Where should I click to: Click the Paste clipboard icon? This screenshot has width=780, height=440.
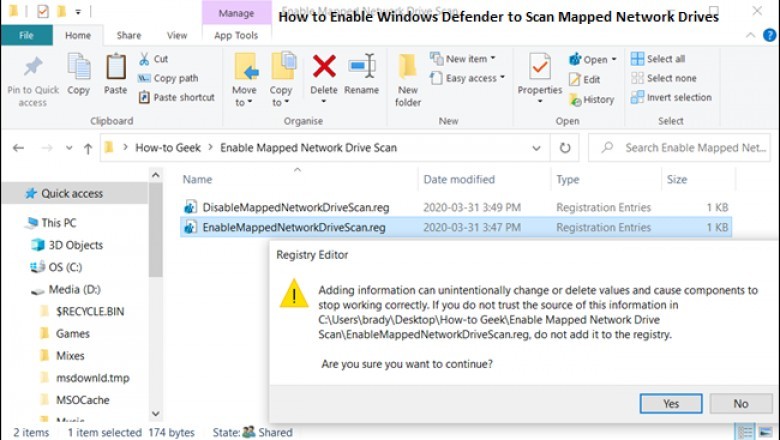(x=115, y=68)
